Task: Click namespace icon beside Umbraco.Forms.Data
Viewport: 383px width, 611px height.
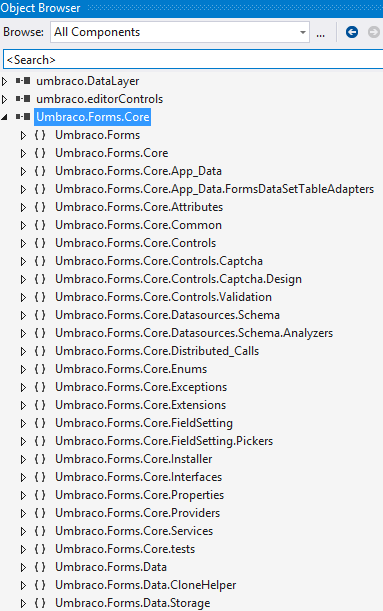Action: (40, 567)
